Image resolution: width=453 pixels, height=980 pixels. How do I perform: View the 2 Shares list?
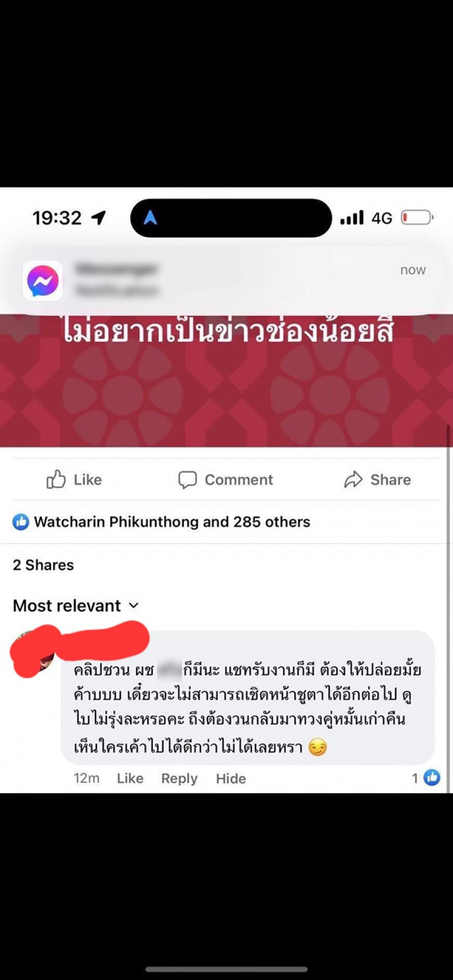click(x=44, y=565)
